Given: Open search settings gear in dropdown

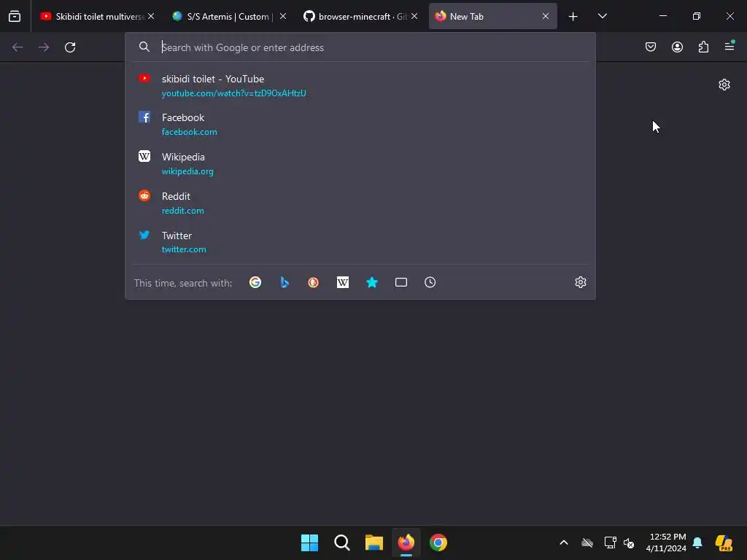Looking at the screenshot, I should 580,282.
